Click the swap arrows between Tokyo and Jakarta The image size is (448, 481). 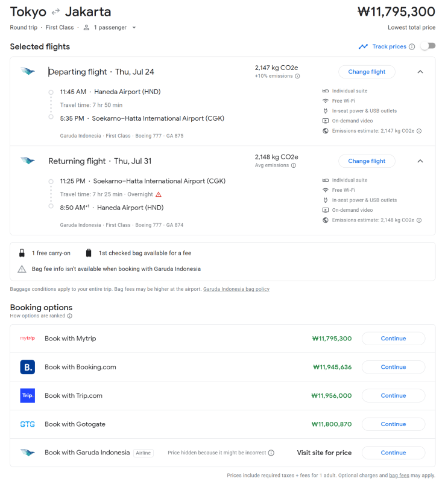click(55, 12)
